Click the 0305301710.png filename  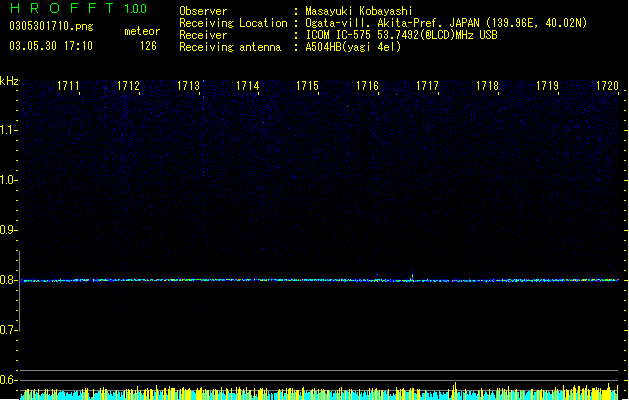click(x=51, y=27)
